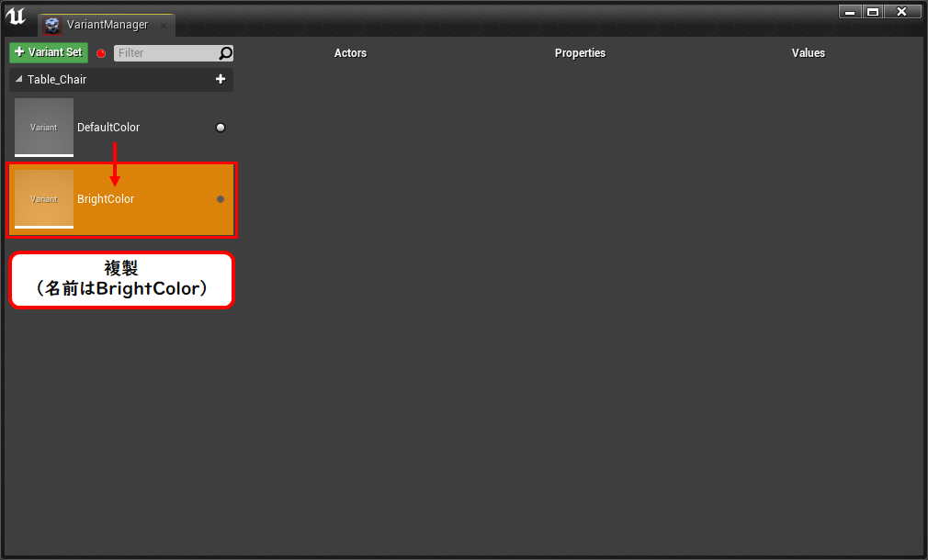This screenshot has height=560, width=928.
Task: Click the Unreal Engine logo icon
Action: point(16,17)
